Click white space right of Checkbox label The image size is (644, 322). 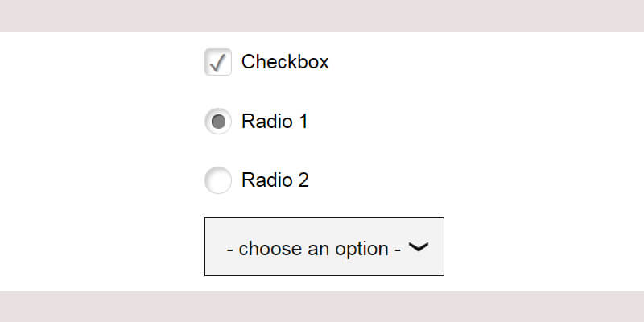467,62
